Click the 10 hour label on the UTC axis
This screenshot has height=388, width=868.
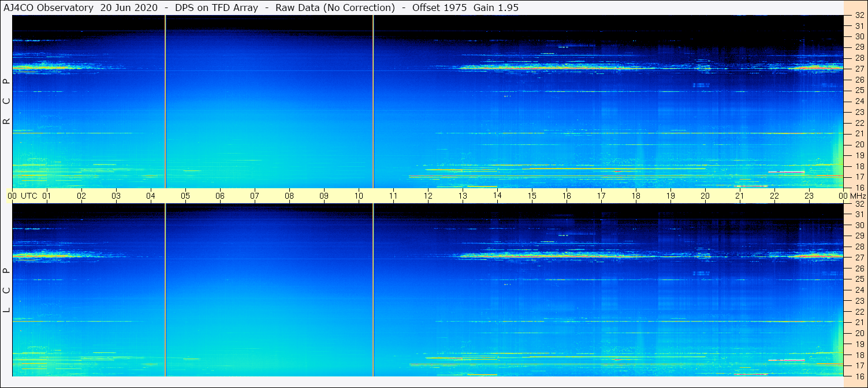359,196
